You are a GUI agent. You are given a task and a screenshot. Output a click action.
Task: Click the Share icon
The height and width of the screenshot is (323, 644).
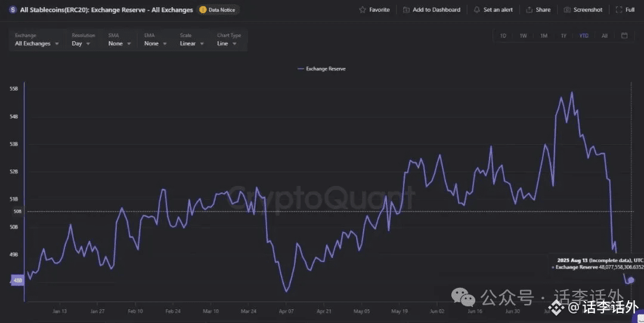tap(530, 10)
